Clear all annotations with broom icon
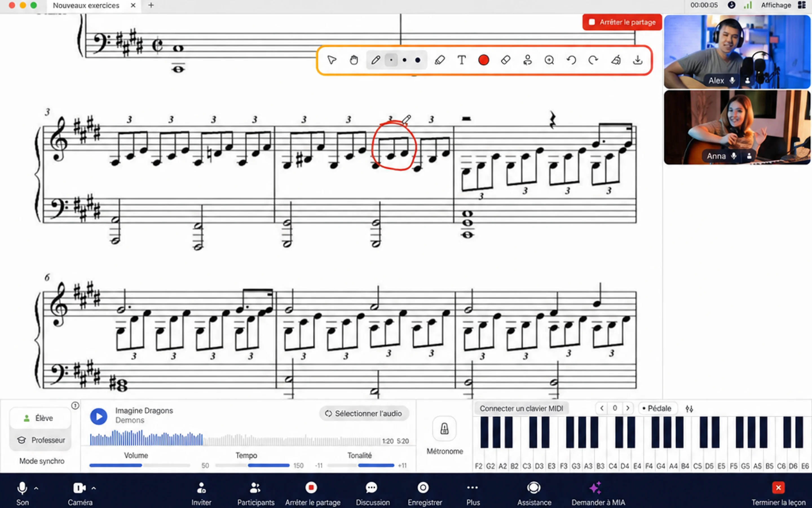This screenshot has width=812, height=508. click(616, 60)
